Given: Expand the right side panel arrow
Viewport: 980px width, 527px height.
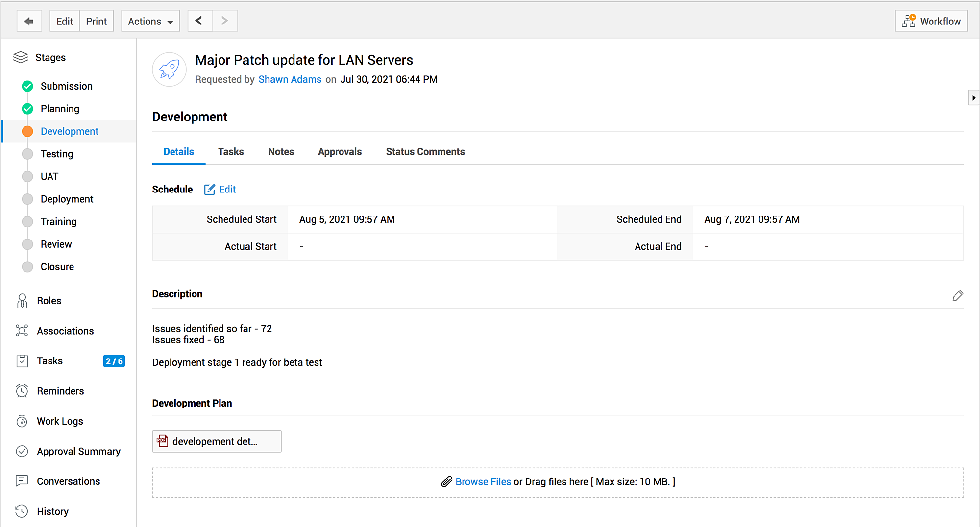Looking at the screenshot, I should [973, 97].
